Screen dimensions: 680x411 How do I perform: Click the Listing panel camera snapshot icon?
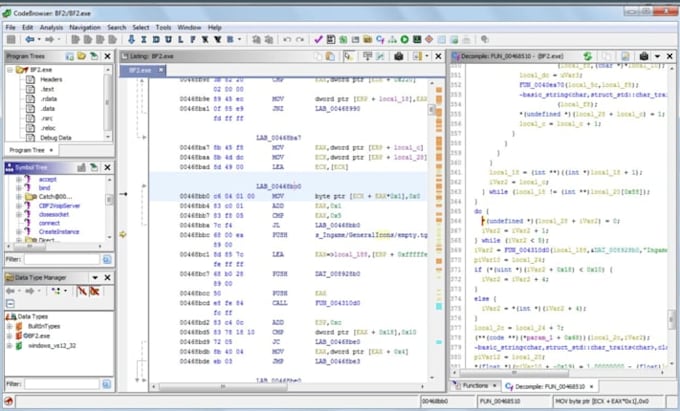[x=399, y=56]
